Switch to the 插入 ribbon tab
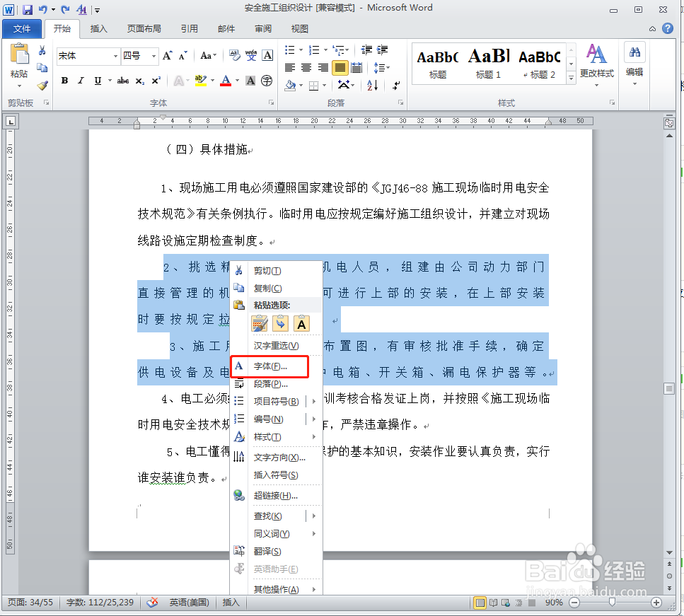 (x=98, y=28)
